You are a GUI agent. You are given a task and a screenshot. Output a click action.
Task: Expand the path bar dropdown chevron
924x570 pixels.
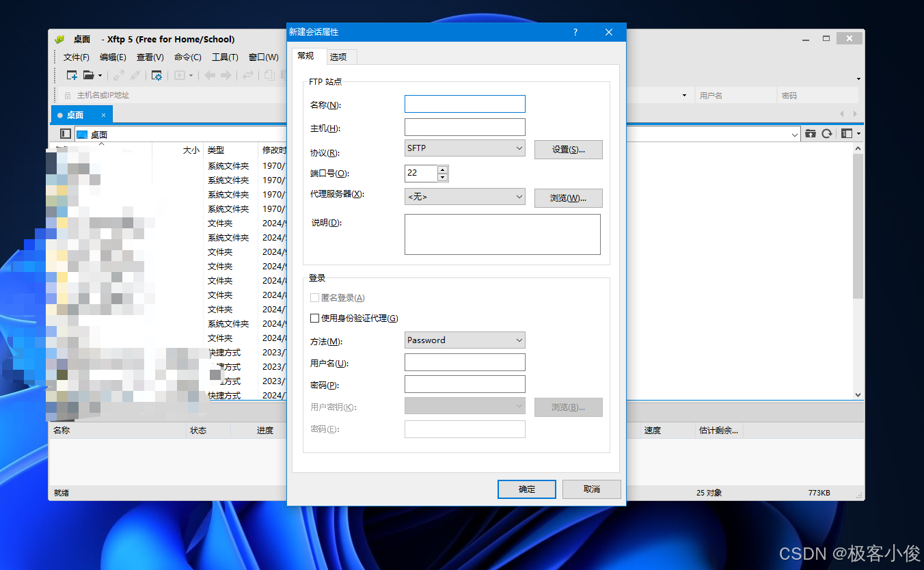[x=795, y=135]
